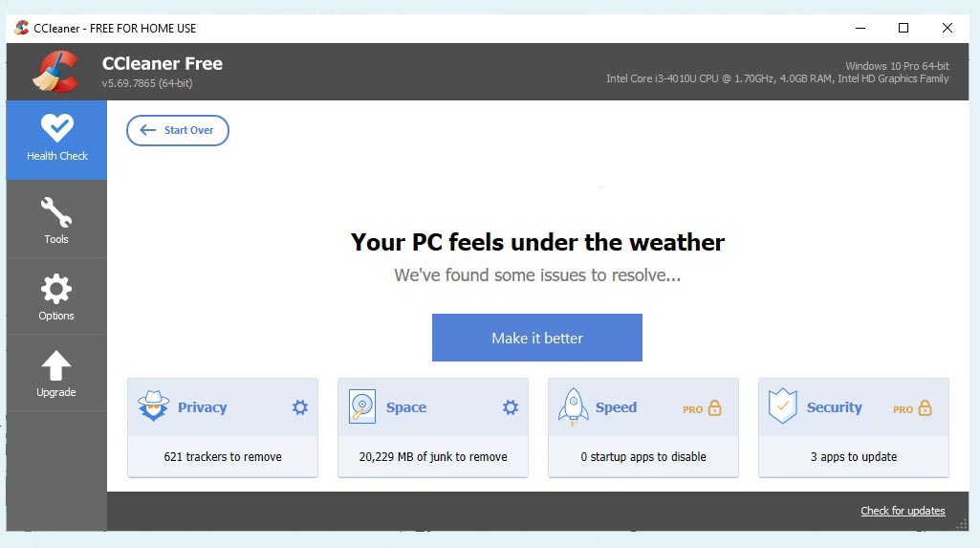Maximize the CCleaner window
This screenshot has width=980, height=548.
[x=904, y=28]
